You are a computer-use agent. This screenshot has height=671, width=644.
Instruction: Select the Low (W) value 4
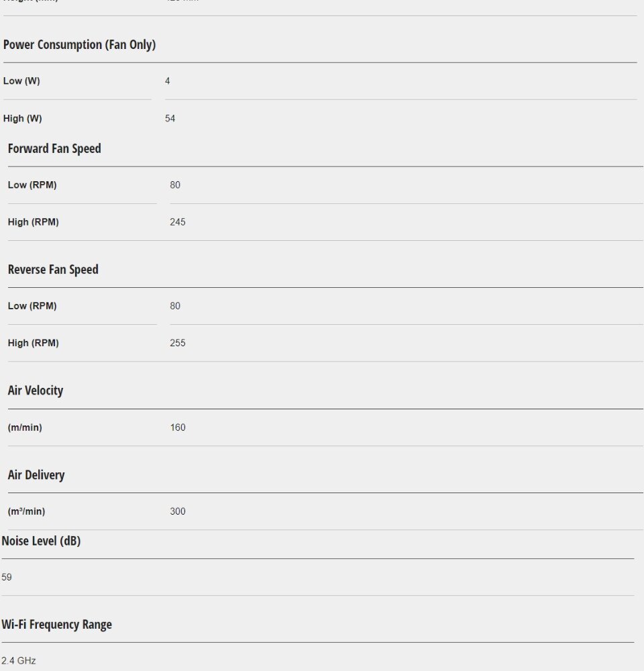(x=168, y=81)
